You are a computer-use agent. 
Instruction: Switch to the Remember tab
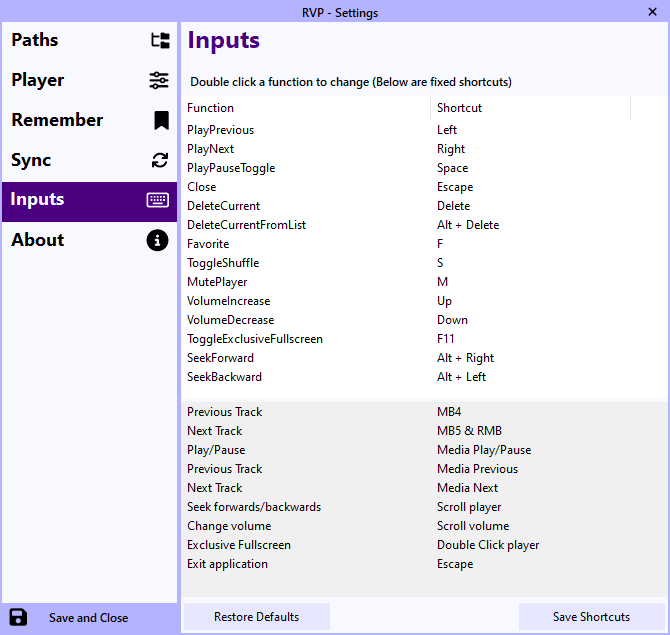(x=57, y=121)
